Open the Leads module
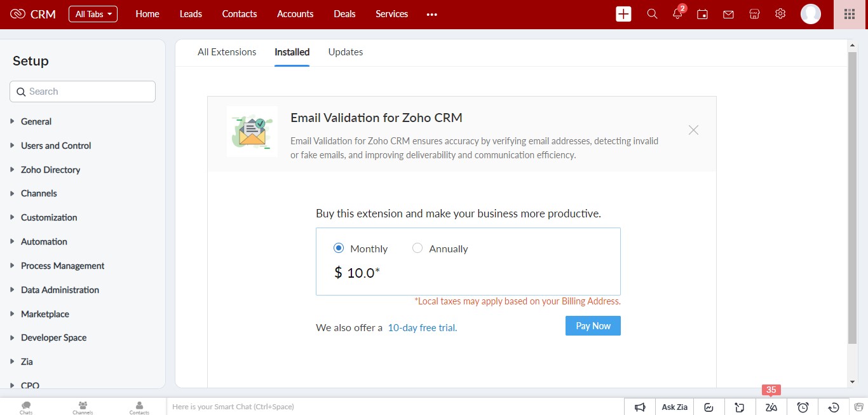The height and width of the screenshot is (415, 868). click(191, 14)
